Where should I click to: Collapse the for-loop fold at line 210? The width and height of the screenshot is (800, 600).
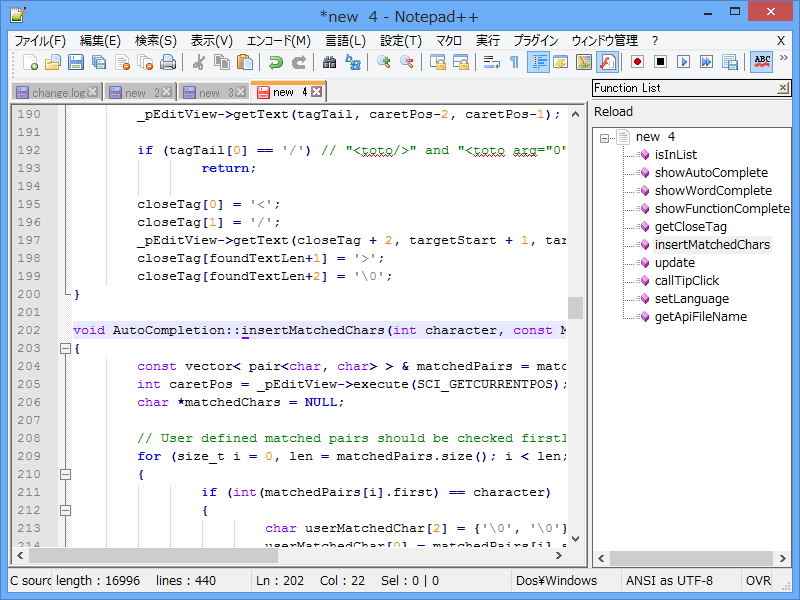point(66,474)
